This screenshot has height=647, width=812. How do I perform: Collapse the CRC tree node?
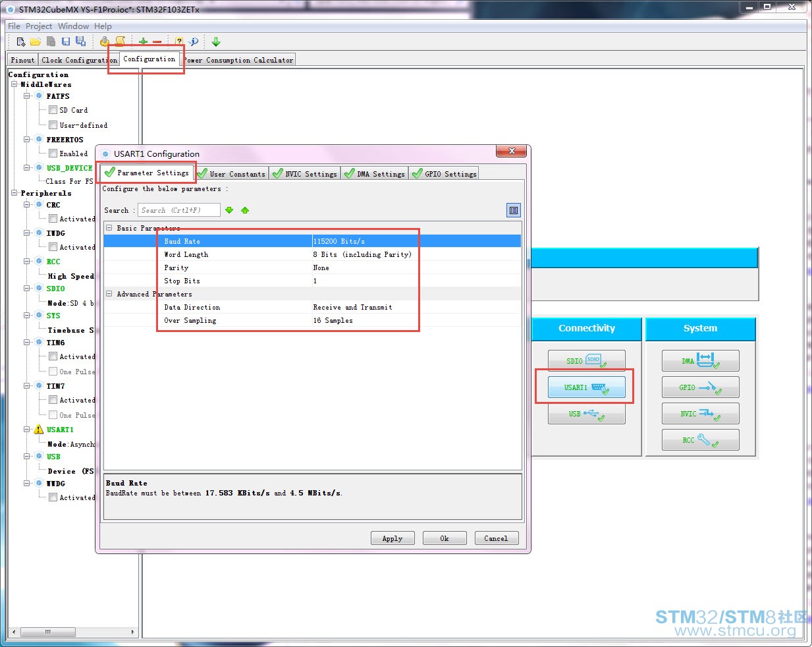point(27,204)
